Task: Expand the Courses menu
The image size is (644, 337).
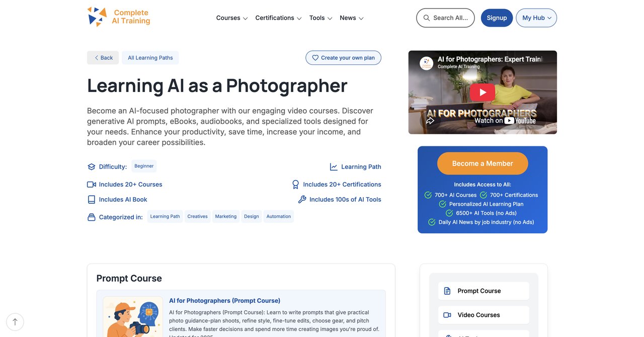Action: (x=232, y=18)
